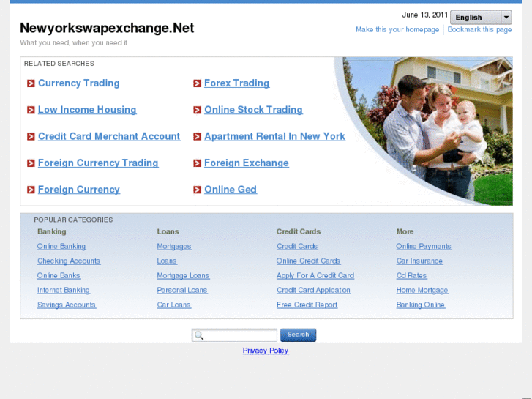Click the first Credit Cards link under heading

pos(297,247)
